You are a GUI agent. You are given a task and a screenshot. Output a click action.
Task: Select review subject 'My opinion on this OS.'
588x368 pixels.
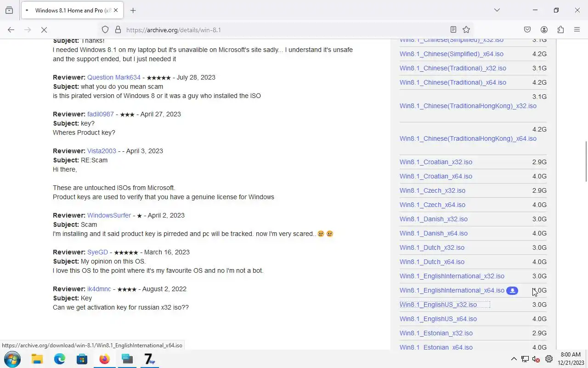point(113,261)
